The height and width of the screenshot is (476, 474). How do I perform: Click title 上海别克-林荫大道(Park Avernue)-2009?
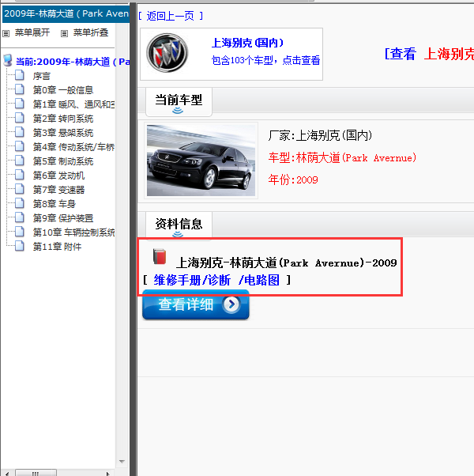click(x=286, y=263)
